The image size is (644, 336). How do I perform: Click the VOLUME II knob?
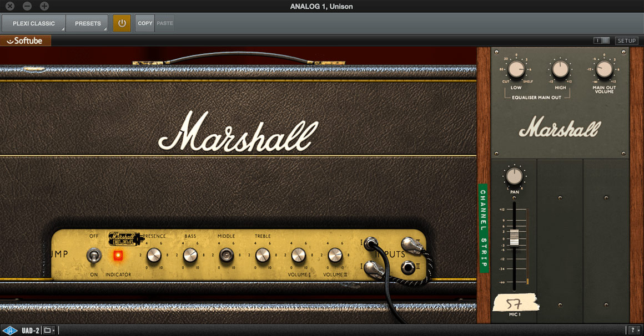(x=335, y=255)
